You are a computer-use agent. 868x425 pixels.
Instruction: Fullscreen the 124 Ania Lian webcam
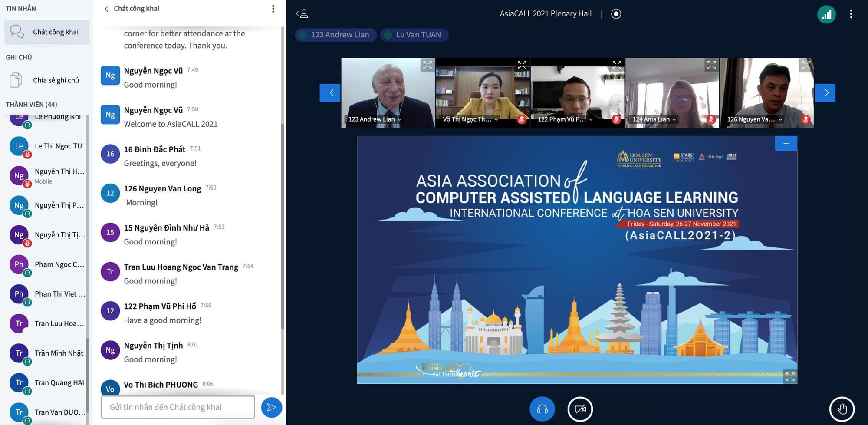[711, 65]
